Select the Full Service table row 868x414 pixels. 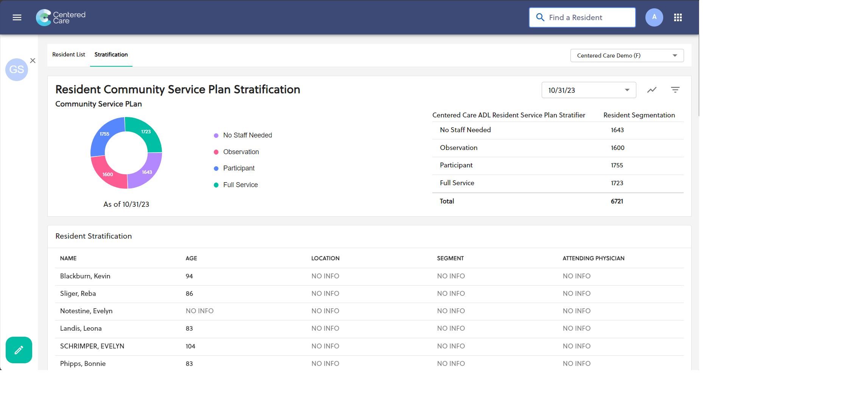click(558, 183)
